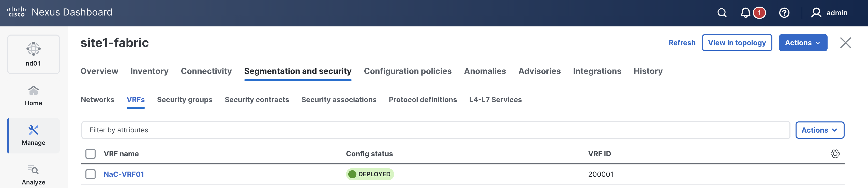Click the Filter by attributes field
The width and height of the screenshot is (868, 188).
tap(435, 130)
